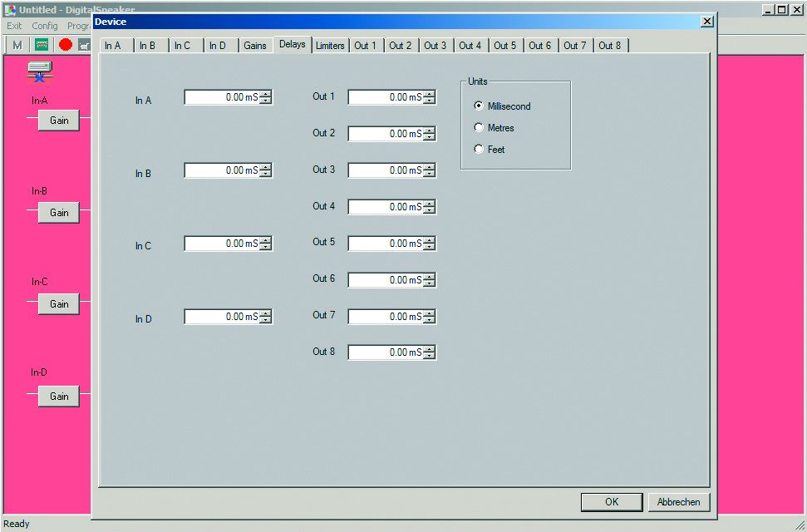
Task: Decrease In B delay with down arrow
Action: click(x=266, y=174)
